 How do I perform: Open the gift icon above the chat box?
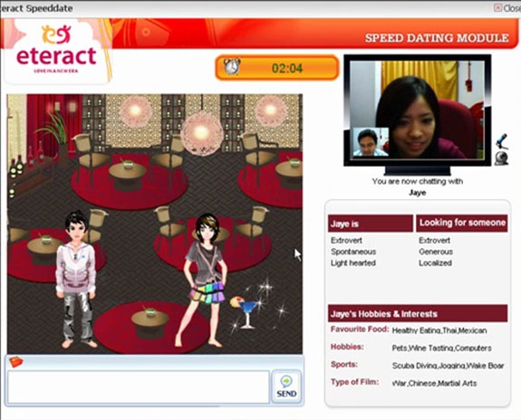click(15, 361)
